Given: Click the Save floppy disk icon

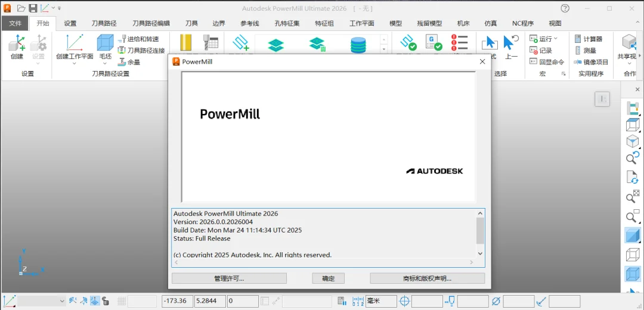Looking at the screenshot, I should (33, 8).
